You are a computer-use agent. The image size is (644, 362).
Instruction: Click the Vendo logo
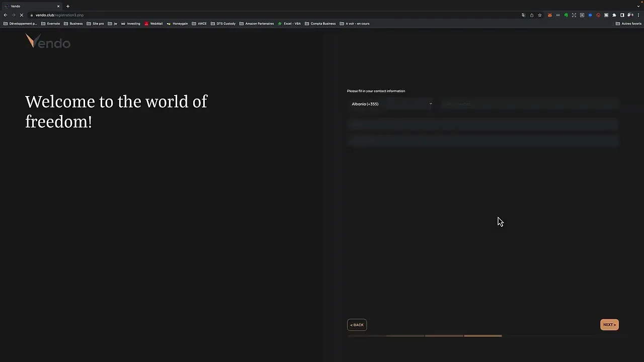pos(48,42)
